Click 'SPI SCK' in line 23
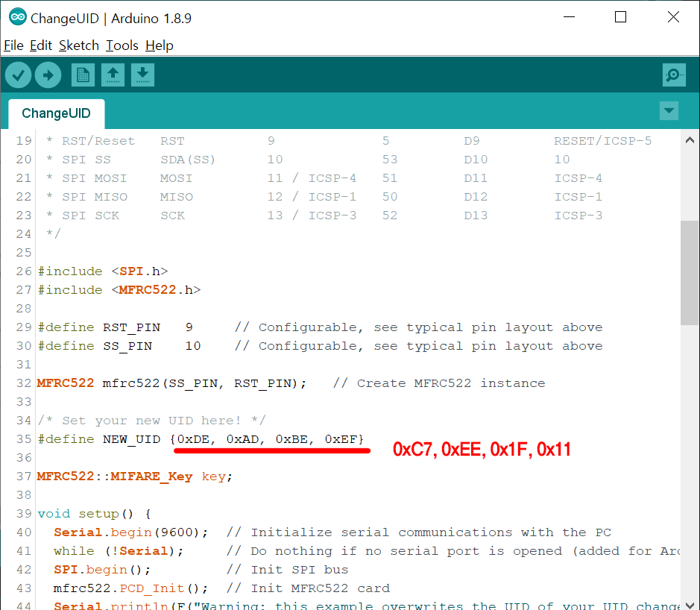The width and height of the screenshot is (700, 610). (x=91, y=216)
